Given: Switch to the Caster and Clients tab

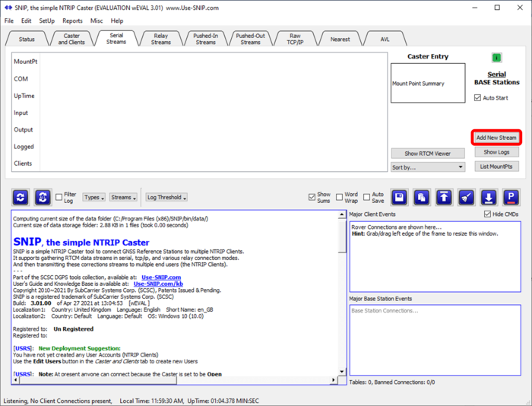Looking at the screenshot, I should (x=71, y=39).
